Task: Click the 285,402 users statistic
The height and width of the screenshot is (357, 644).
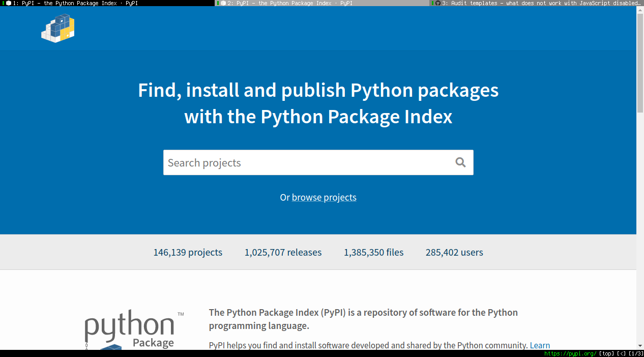Action: [454, 253]
